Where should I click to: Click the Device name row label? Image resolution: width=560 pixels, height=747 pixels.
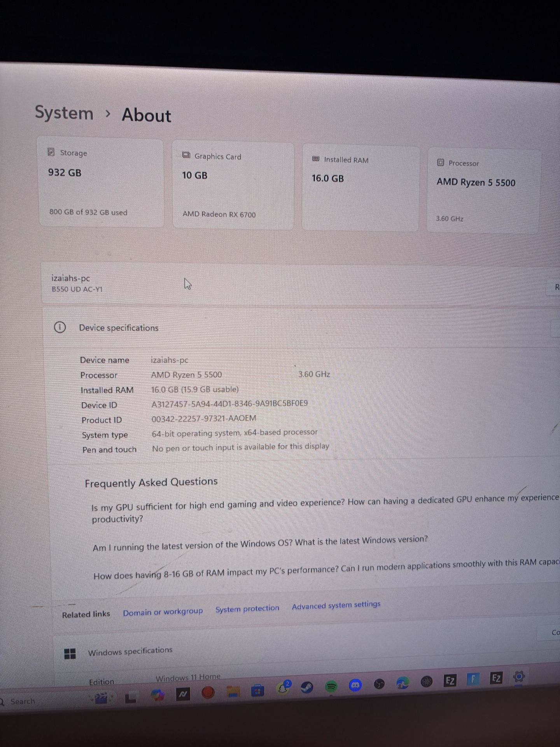[105, 360]
